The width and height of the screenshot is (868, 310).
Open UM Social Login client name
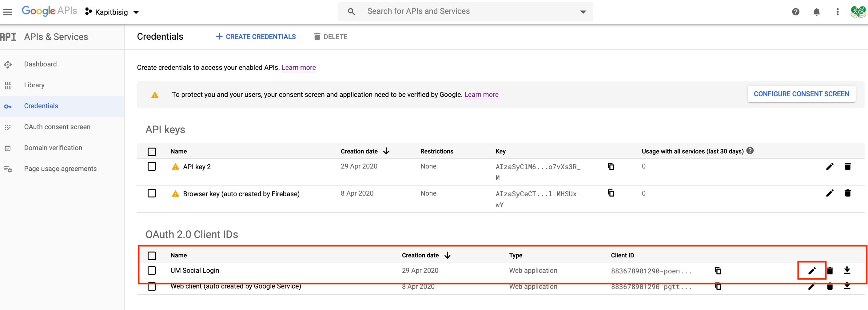(195, 271)
